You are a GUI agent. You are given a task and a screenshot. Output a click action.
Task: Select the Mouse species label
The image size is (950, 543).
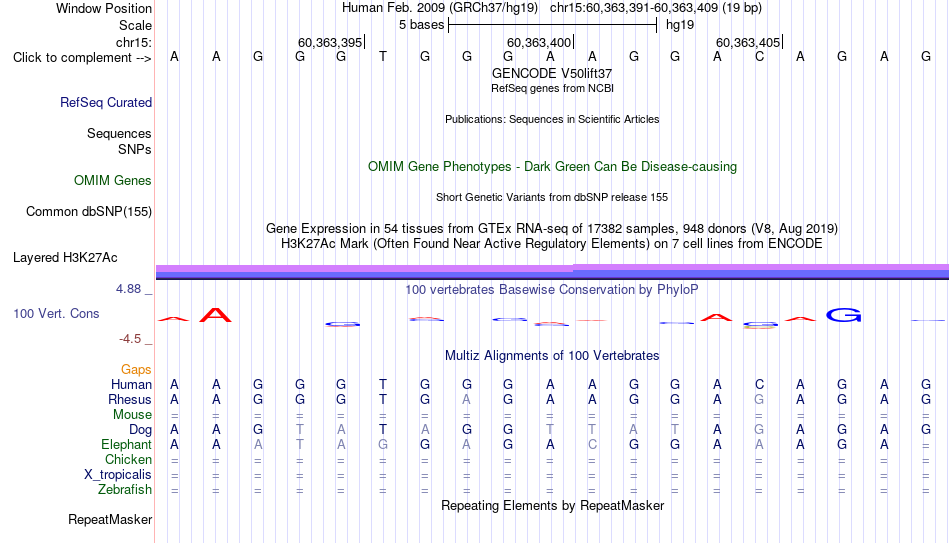pos(132,415)
